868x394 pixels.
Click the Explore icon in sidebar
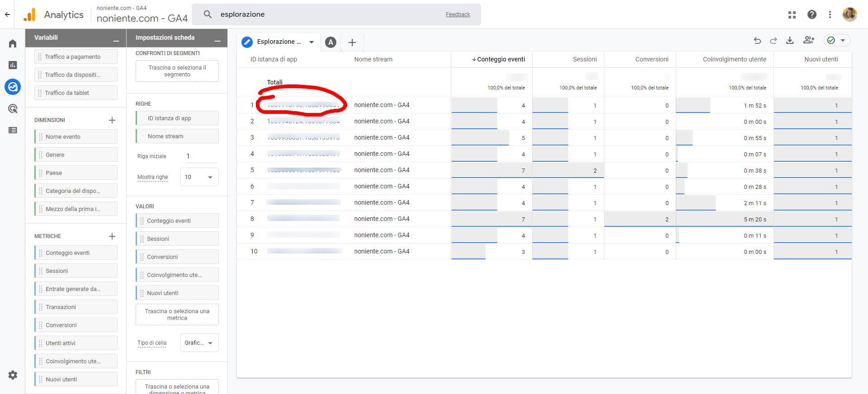coord(13,87)
